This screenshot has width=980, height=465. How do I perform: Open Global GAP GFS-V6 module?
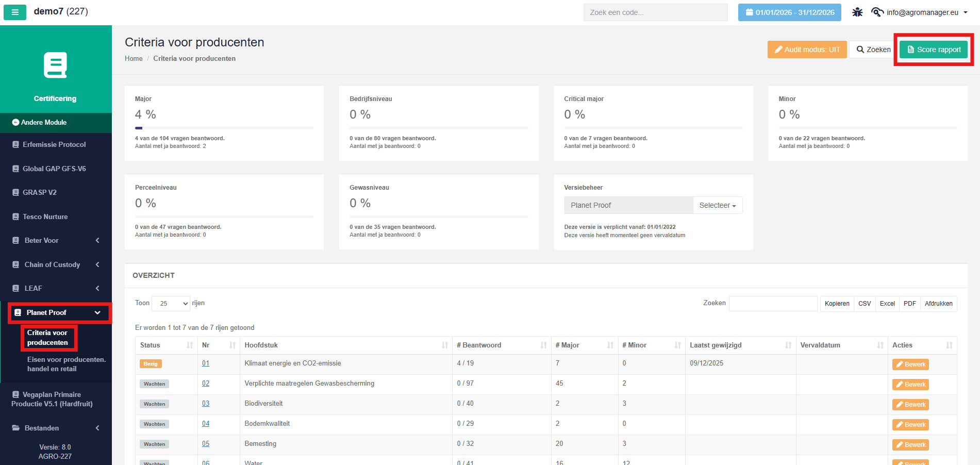pyautogui.click(x=54, y=169)
